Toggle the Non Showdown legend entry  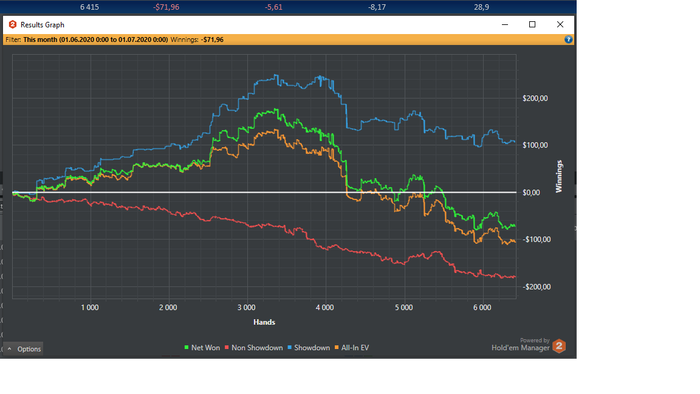[x=254, y=348]
